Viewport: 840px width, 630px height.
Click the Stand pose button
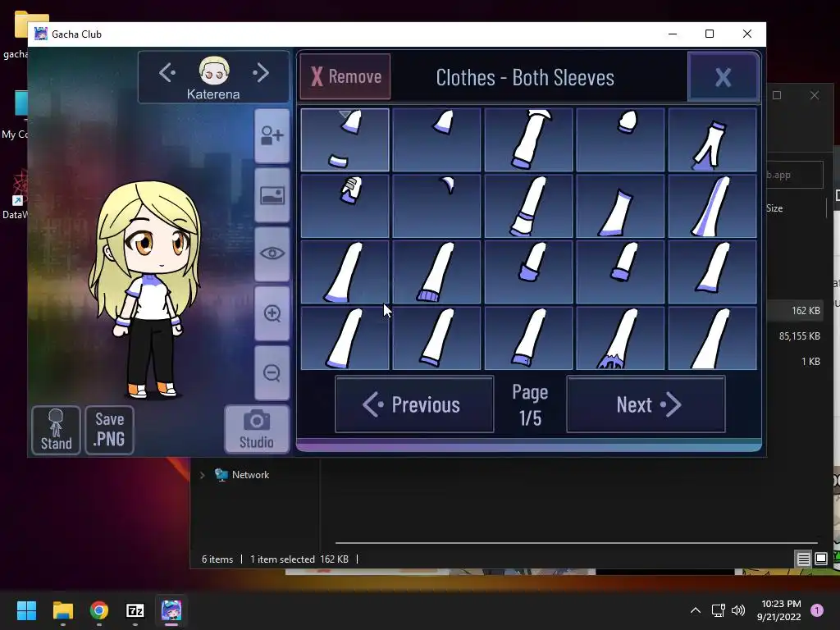[57, 430]
